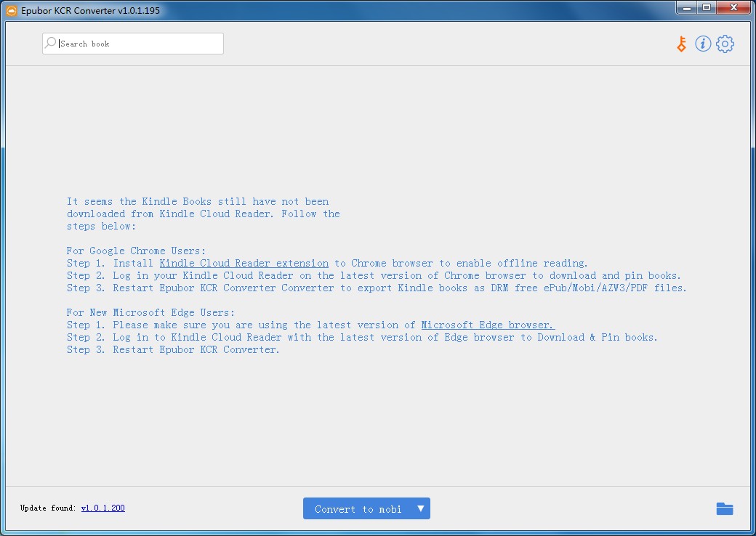Open the output folder icon

[724, 508]
